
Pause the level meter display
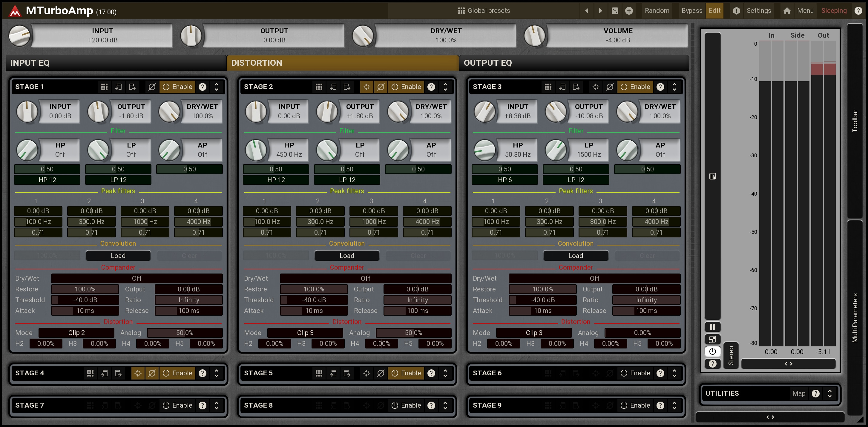712,327
